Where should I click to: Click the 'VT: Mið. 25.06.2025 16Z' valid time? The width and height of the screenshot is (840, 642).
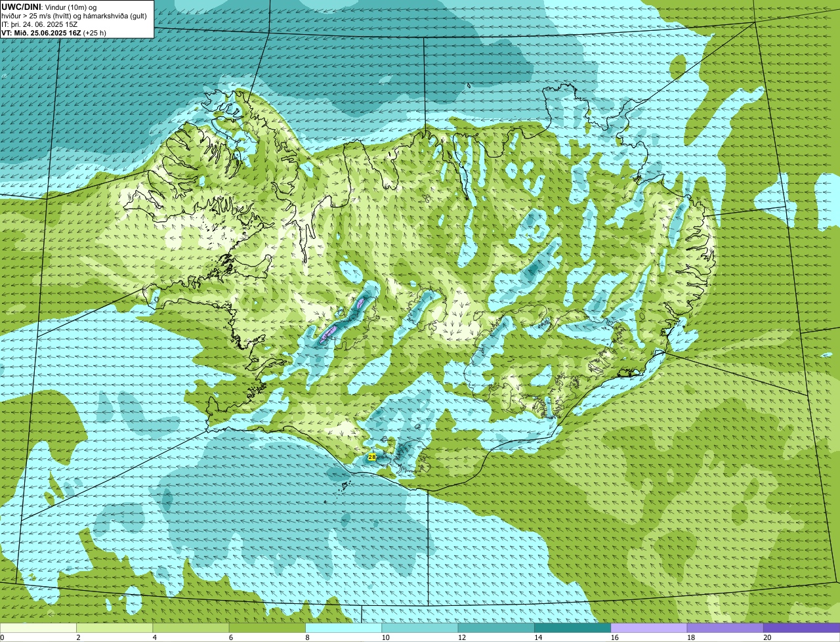pos(41,32)
